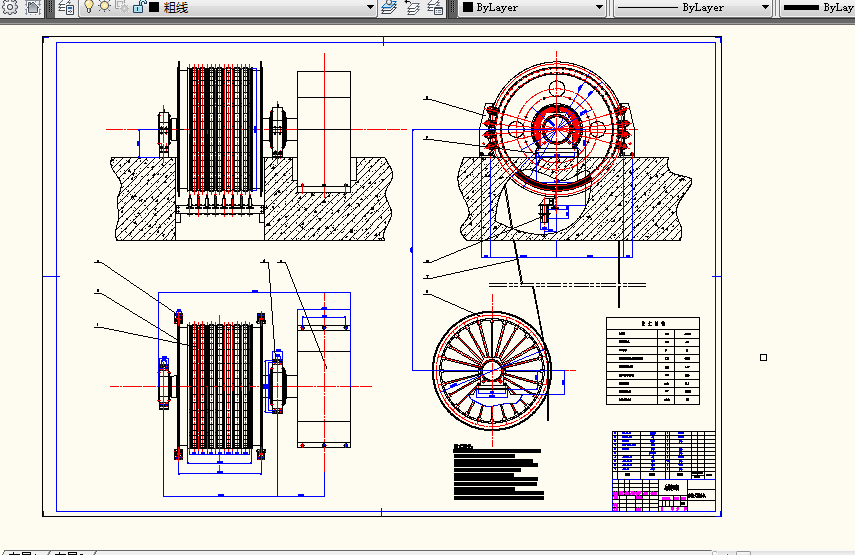855x555 pixels.
Task: Open the 粗线 layer dropdown list
Action: click(x=370, y=7)
